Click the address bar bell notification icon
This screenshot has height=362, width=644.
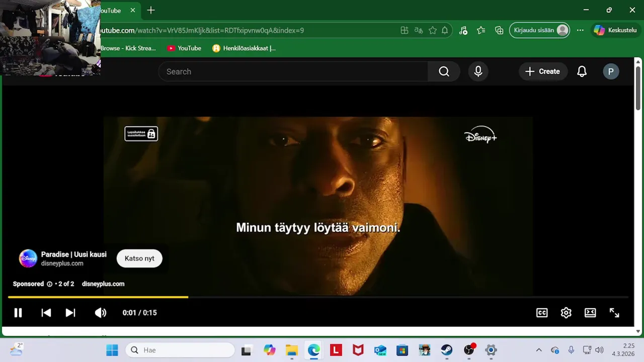pyautogui.click(x=445, y=30)
